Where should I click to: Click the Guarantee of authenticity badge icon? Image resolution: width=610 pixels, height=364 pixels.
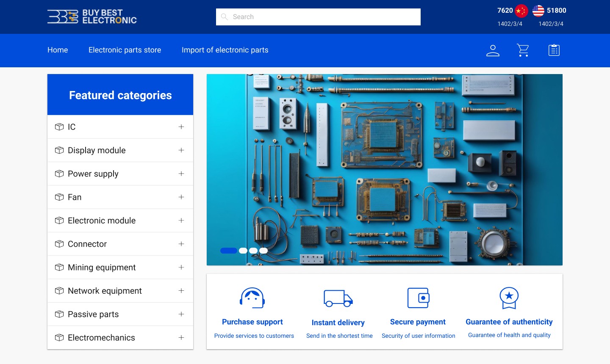tap(509, 298)
